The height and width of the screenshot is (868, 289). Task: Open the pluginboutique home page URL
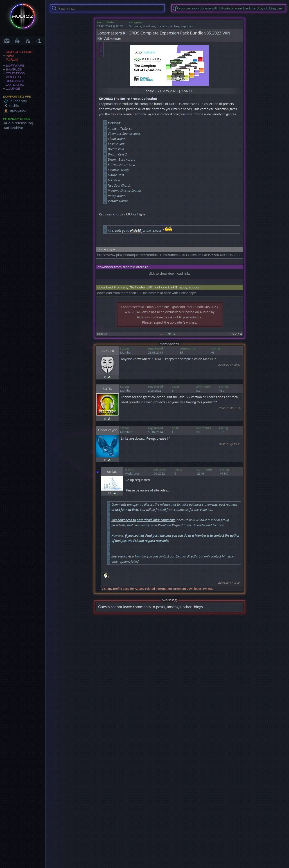click(169, 255)
